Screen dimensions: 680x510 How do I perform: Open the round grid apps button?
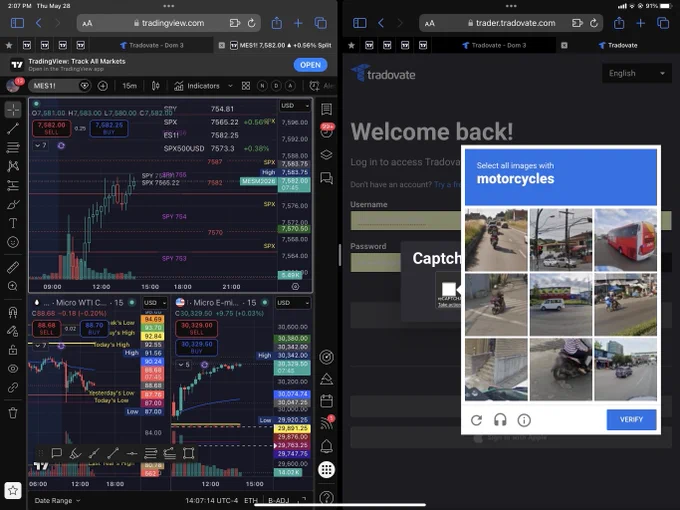point(327,470)
